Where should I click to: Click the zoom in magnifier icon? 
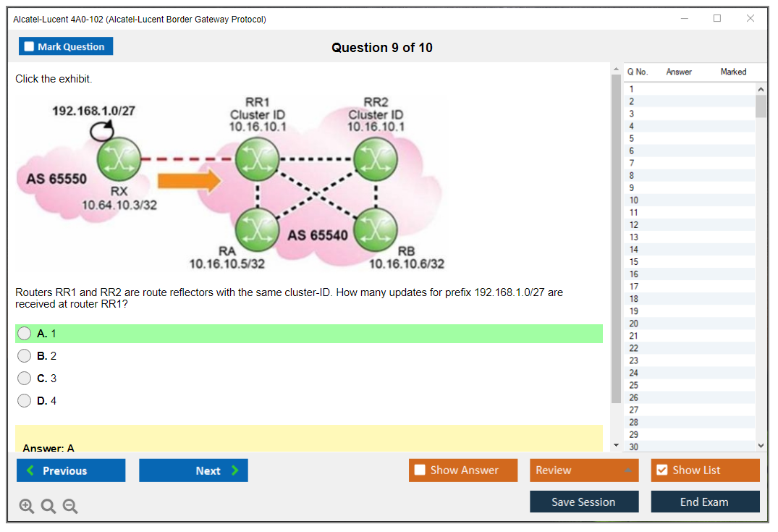click(x=27, y=507)
